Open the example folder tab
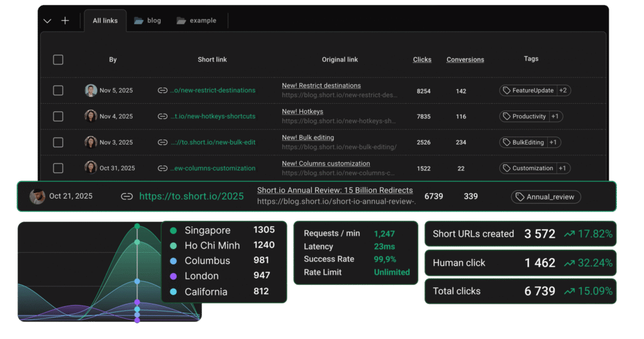 196,21
